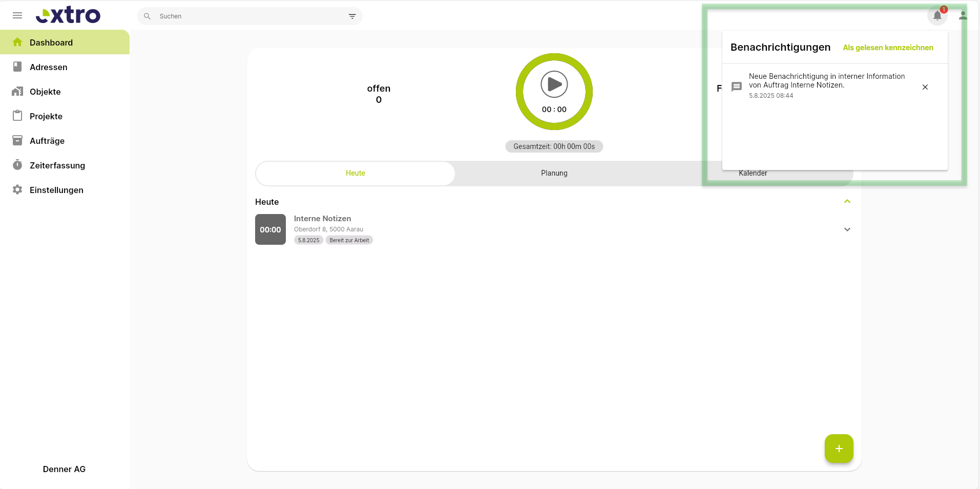Click the Aufträge archive box icon

point(17,140)
